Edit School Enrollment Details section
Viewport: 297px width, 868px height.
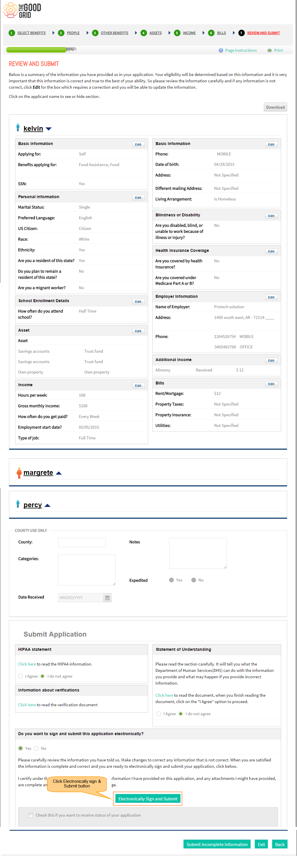point(139,302)
